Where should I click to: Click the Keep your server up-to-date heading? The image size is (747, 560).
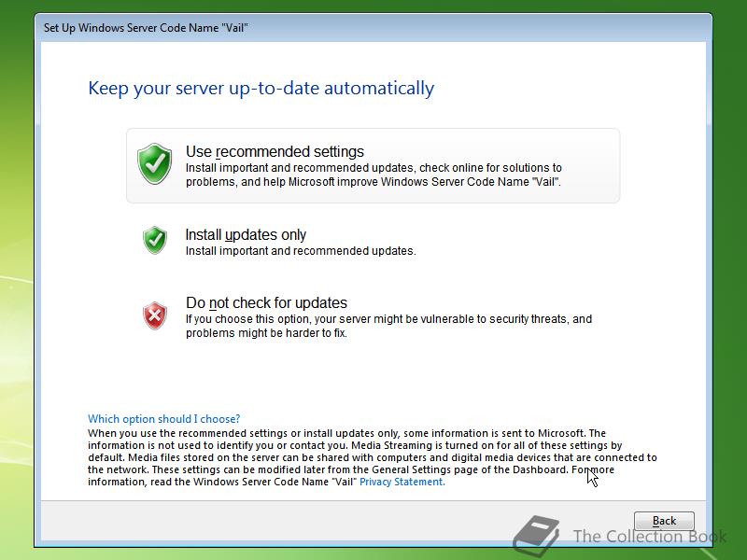pos(261,89)
